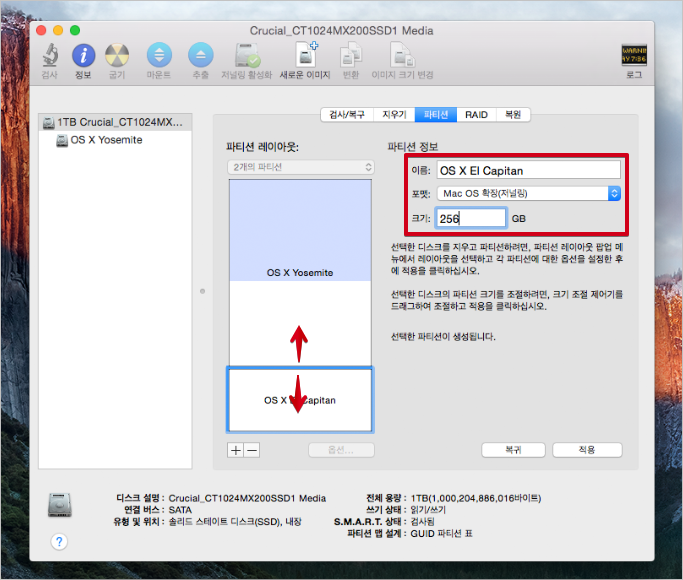Click the 선택한 파티션이 생성됩니다 message

click(443, 337)
